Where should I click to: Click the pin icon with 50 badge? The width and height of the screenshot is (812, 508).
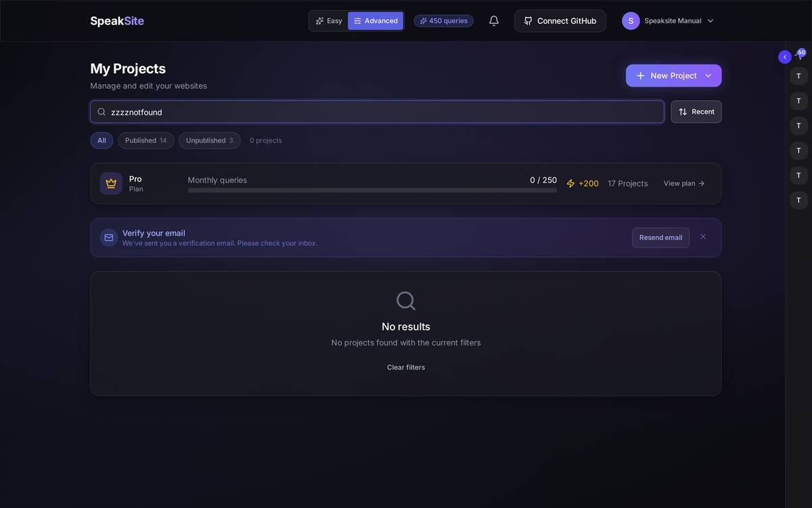point(800,55)
